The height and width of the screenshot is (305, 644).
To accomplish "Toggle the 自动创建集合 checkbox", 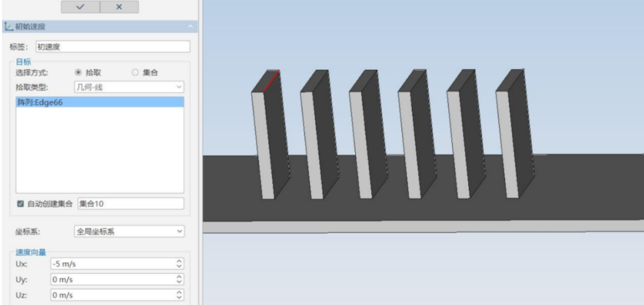I will (x=20, y=204).
